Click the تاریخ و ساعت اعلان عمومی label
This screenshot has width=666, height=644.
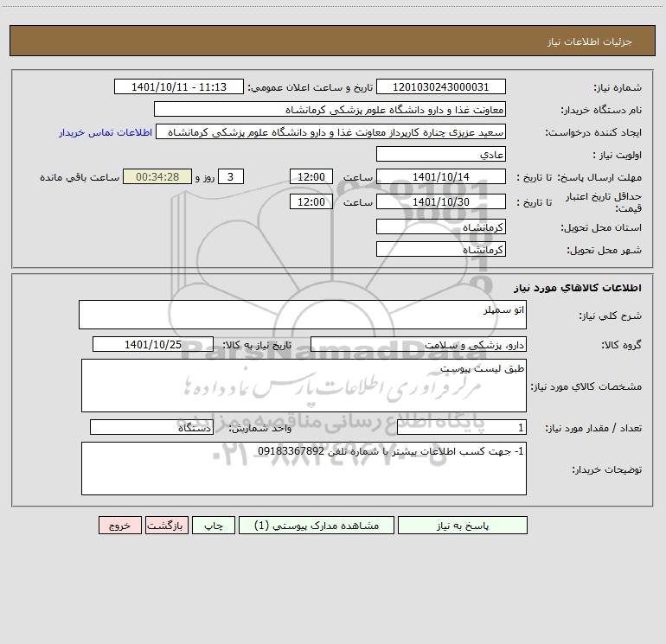[311, 87]
